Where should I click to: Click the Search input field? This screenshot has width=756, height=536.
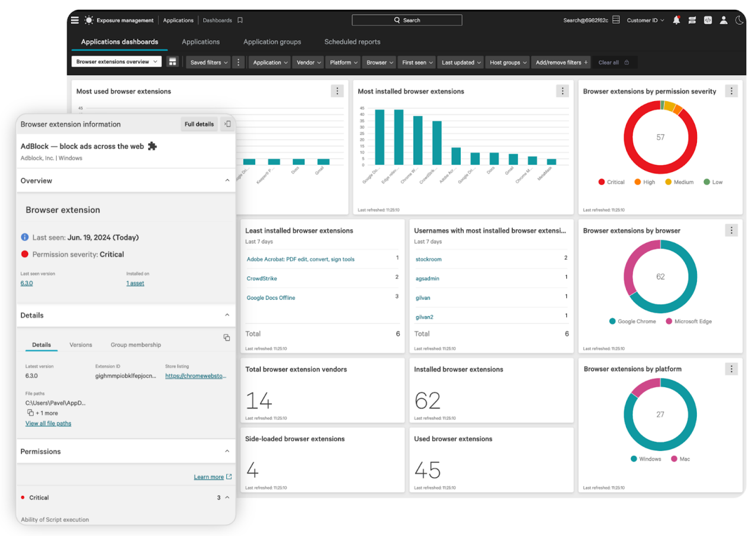click(407, 20)
